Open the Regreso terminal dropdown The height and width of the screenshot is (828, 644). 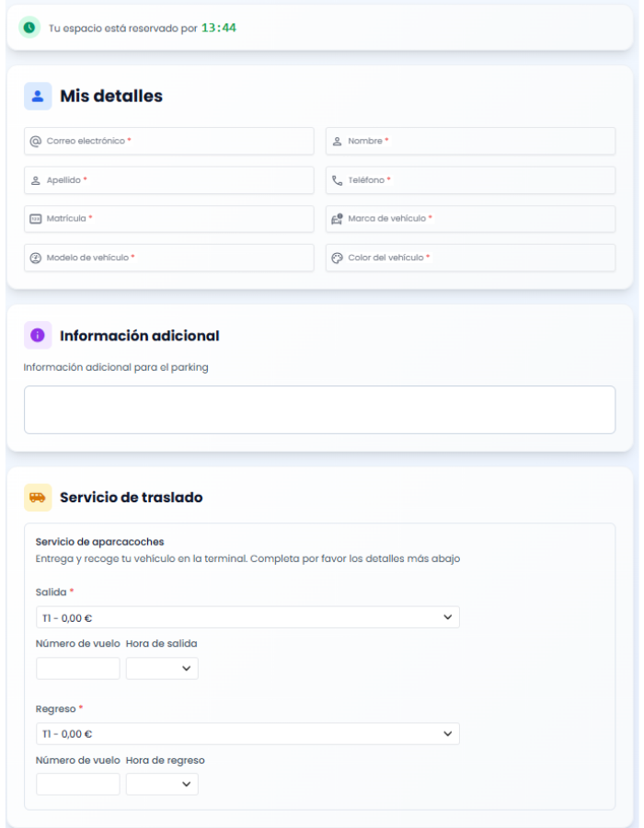(x=247, y=733)
